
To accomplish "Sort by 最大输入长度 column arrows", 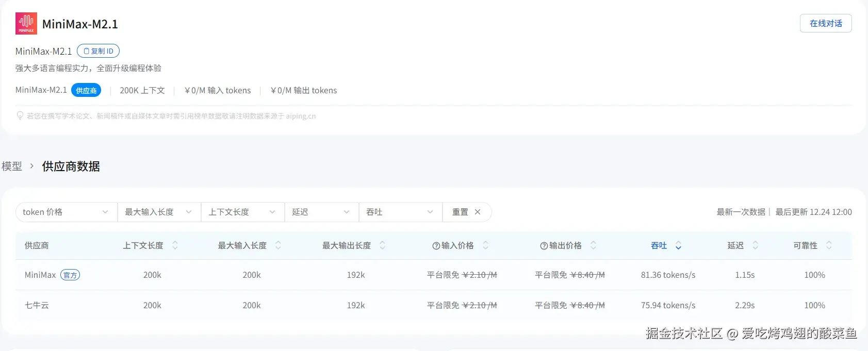I will [278, 245].
